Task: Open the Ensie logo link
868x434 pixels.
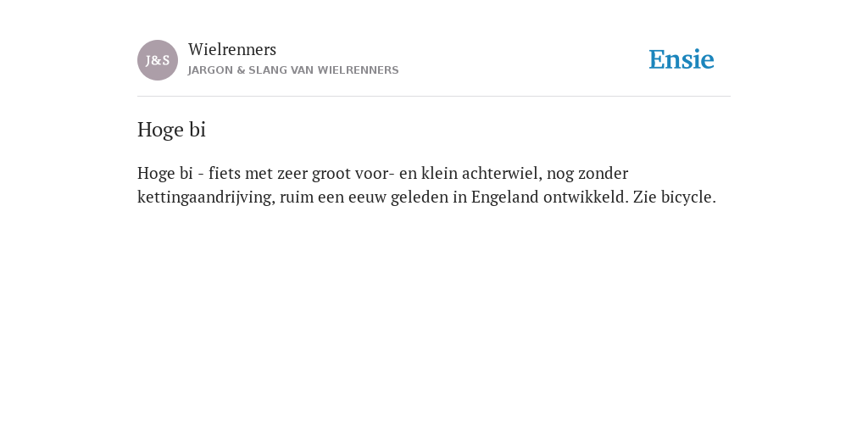Action: point(682,59)
